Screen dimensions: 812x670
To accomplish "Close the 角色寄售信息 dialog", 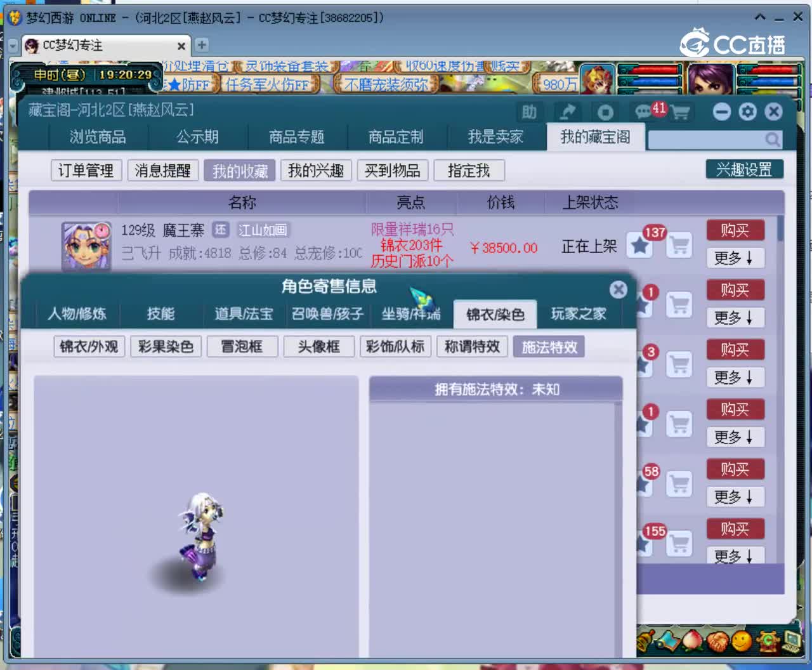I will 618,289.
